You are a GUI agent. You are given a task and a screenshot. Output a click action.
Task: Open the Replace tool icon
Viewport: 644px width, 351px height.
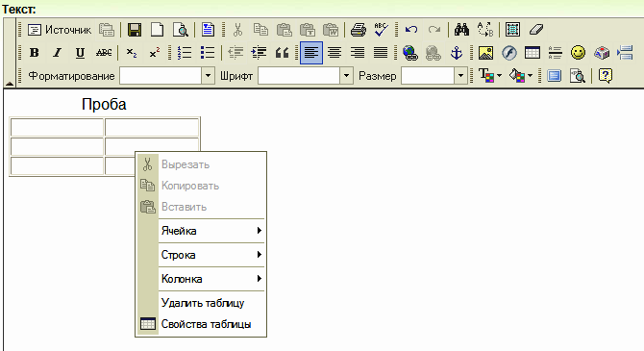point(485,30)
